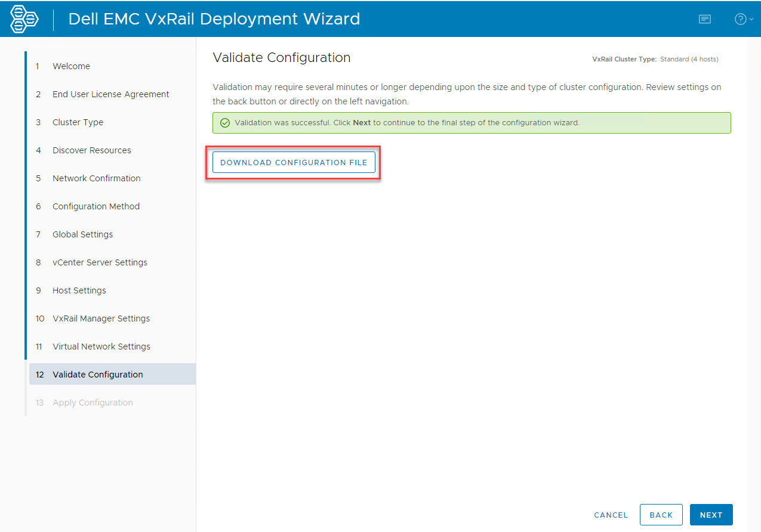Open Configuration Method step
The image size is (761, 532).
95,206
